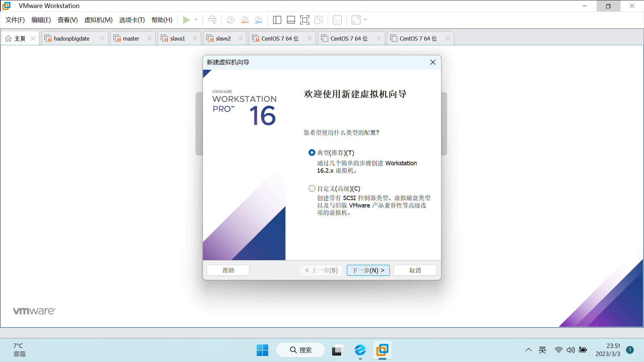Image resolution: width=644 pixels, height=362 pixels.
Task: Open Microsoft Edge from the taskbar
Action: pos(360,350)
